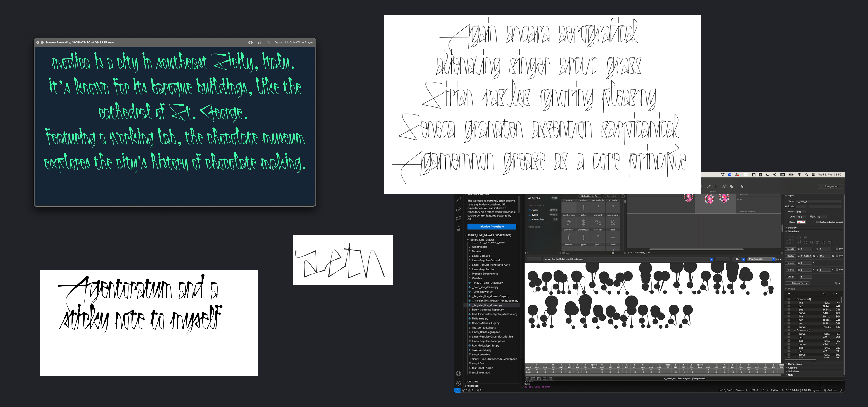The image size is (868, 407).
Task: Expand the Assemblage folder
Action: click(x=479, y=247)
